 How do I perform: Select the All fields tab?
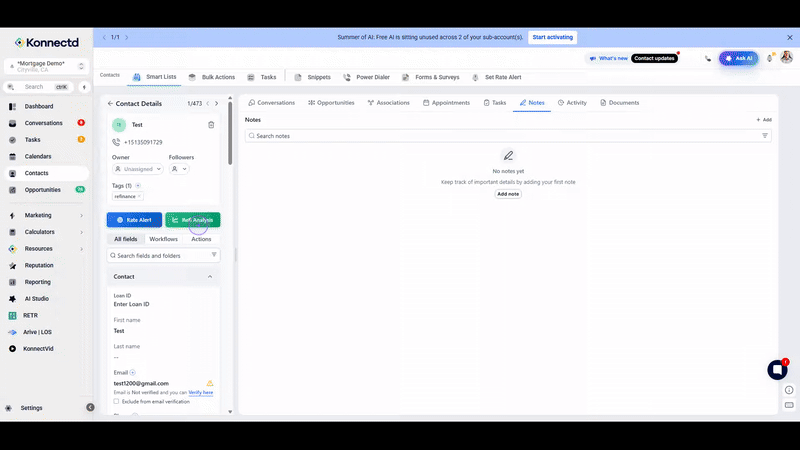tap(126, 239)
